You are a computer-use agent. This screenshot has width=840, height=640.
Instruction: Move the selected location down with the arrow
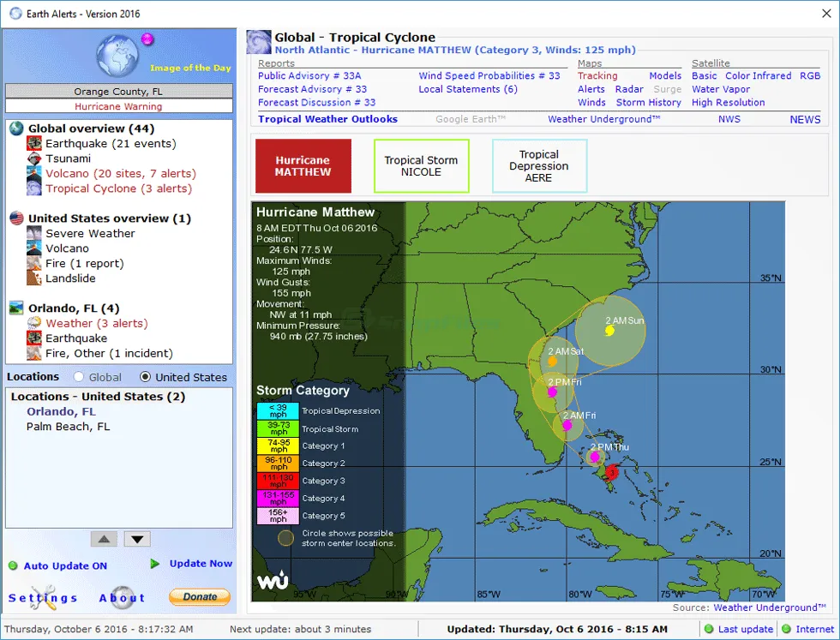coord(137,539)
